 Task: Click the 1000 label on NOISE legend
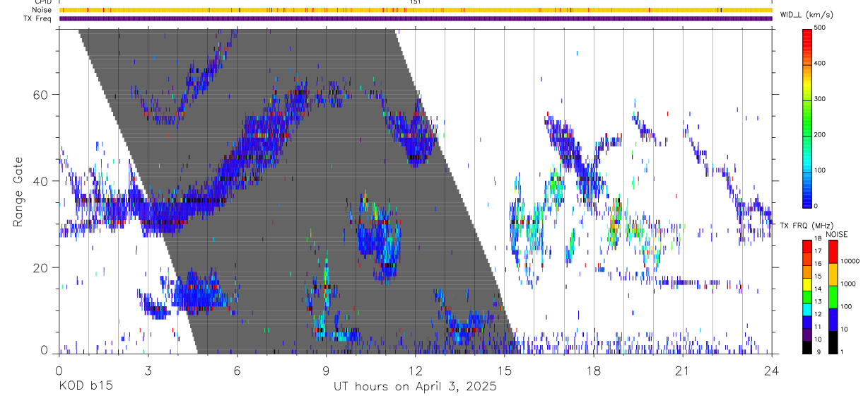pos(848,284)
